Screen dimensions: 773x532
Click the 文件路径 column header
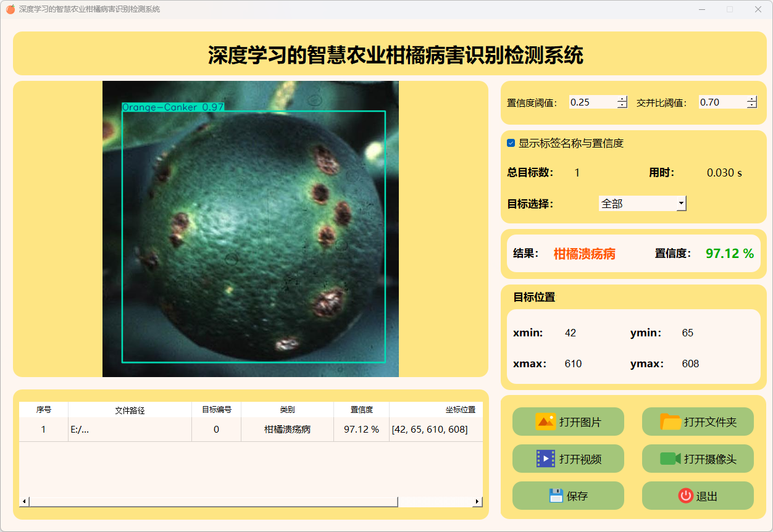point(130,410)
